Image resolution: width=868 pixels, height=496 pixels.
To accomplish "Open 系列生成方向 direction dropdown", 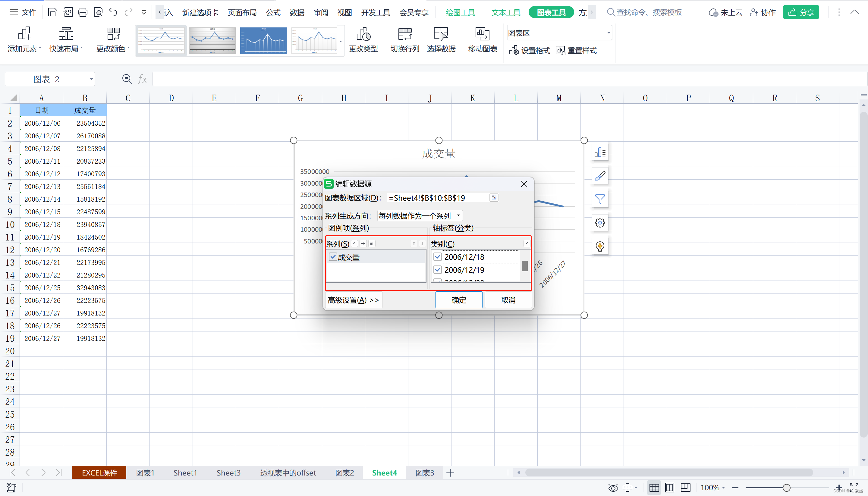I will (x=420, y=216).
